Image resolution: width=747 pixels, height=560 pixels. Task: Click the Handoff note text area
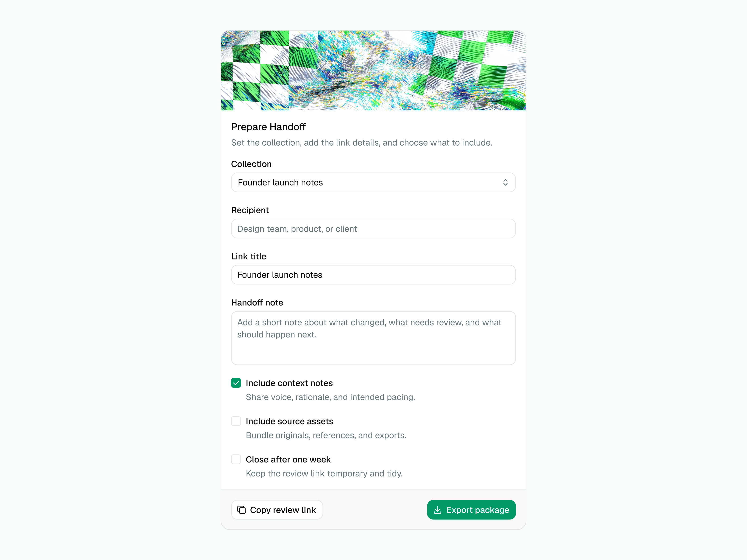pos(373,338)
